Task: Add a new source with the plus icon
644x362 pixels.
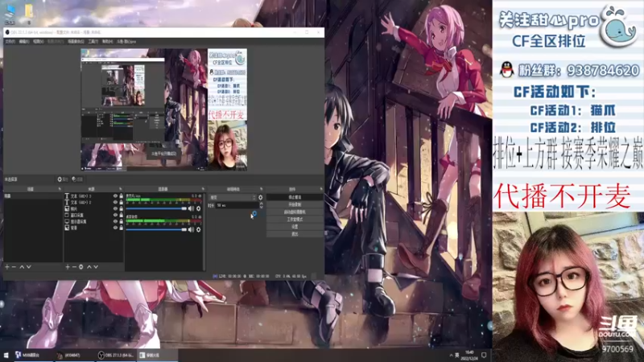Action: pos(68,267)
